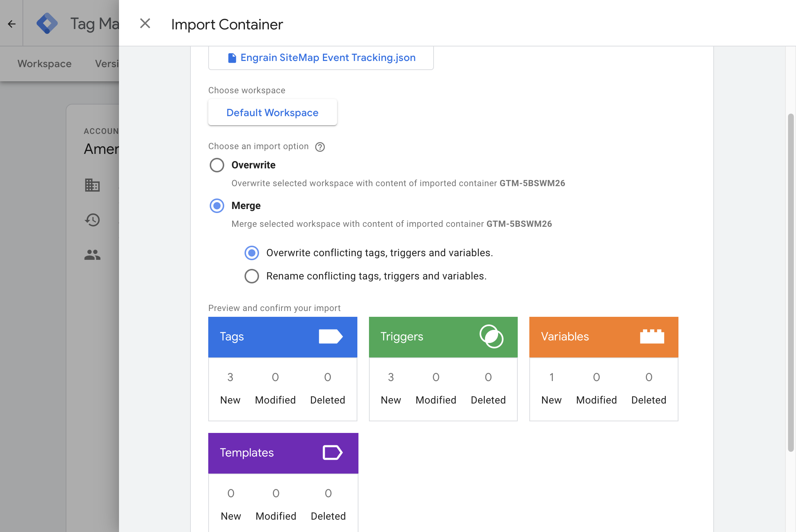Choose the Default Workspace button

(272, 112)
